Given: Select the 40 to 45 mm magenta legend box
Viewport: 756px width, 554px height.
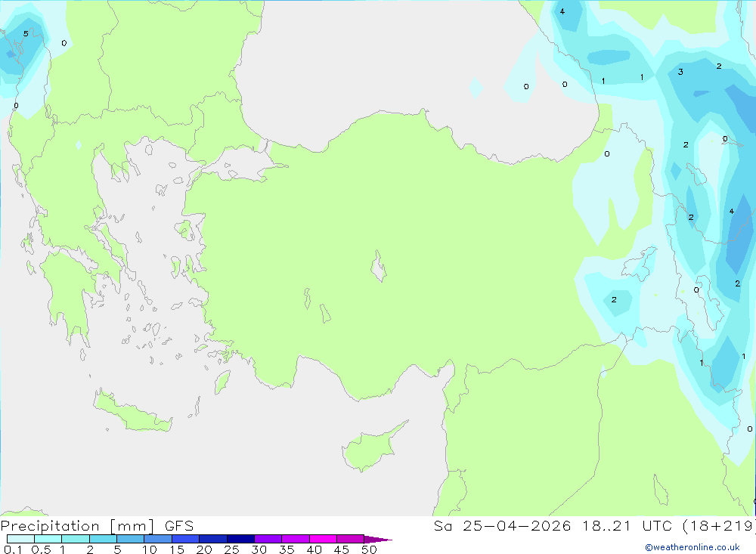Looking at the screenshot, I should click(x=323, y=539).
